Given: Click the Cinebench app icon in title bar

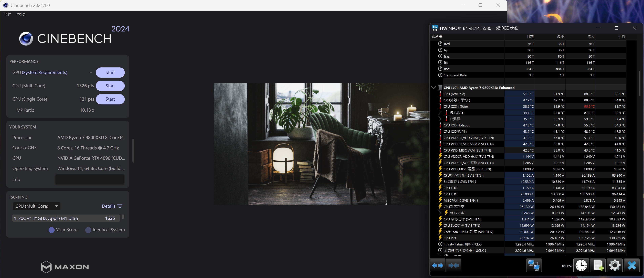Looking at the screenshot, I should 5,5.
